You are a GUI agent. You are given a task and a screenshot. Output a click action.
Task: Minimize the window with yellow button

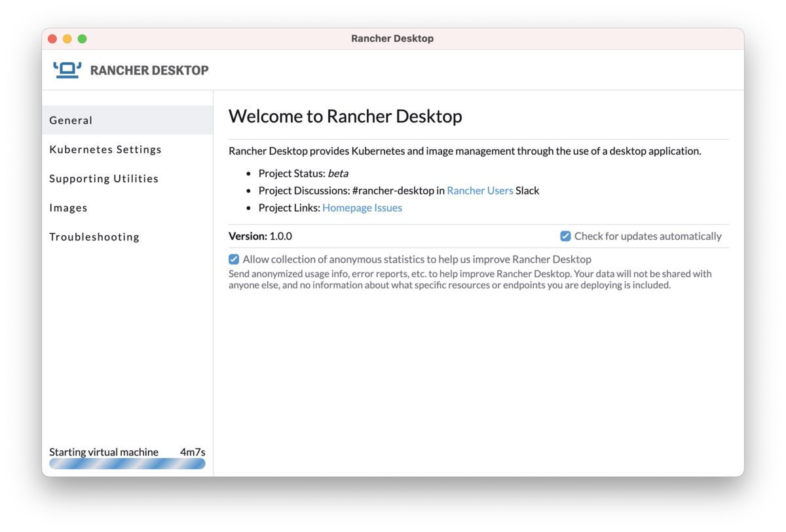(67, 39)
